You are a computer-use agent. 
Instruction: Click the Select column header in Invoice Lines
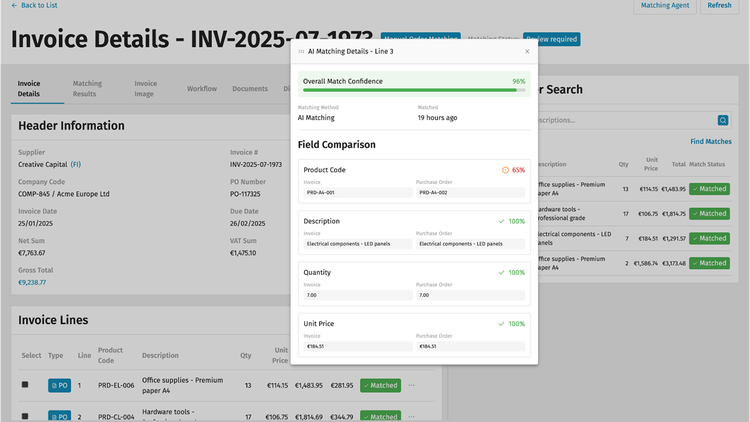32,355
